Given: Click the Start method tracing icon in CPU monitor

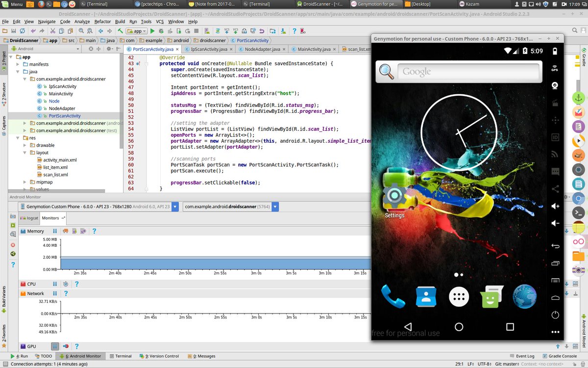Looking at the screenshot, I should [66, 284].
